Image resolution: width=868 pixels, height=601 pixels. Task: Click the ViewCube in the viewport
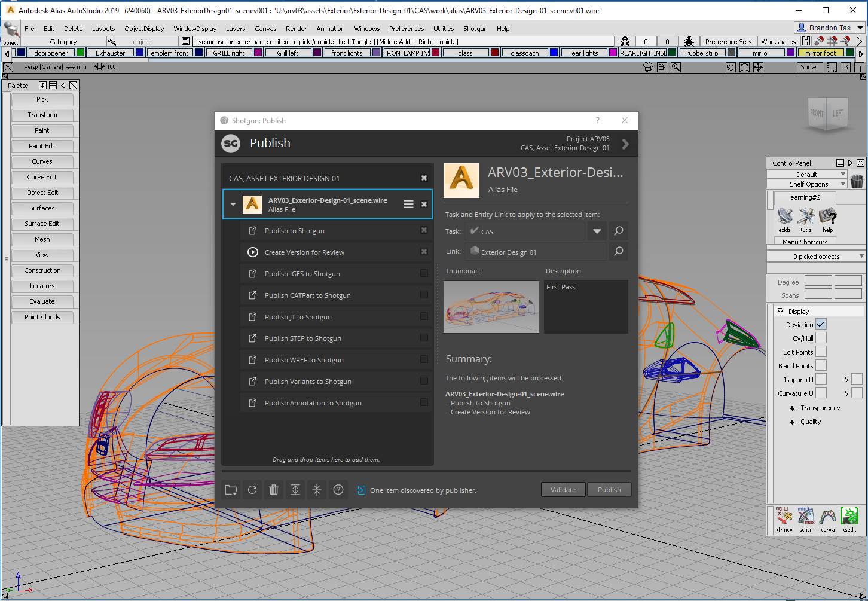[x=827, y=114]
